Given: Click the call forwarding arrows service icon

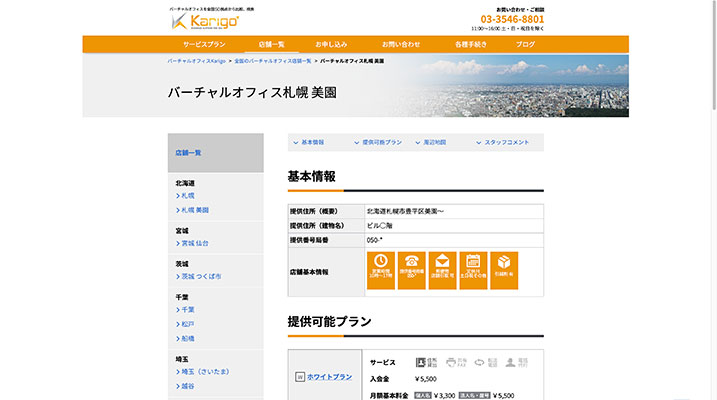Looking at the screenshot, I should coord(486,363).
